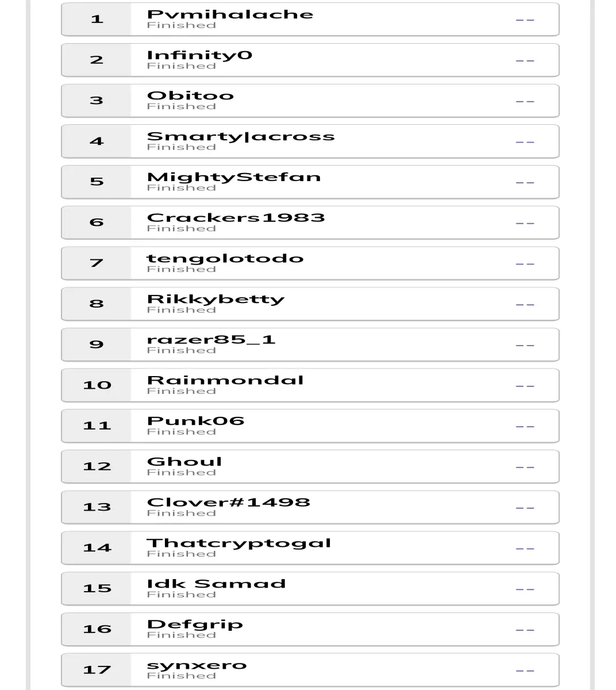Open the Obitoo row ranked third

(x=310, y=101)
